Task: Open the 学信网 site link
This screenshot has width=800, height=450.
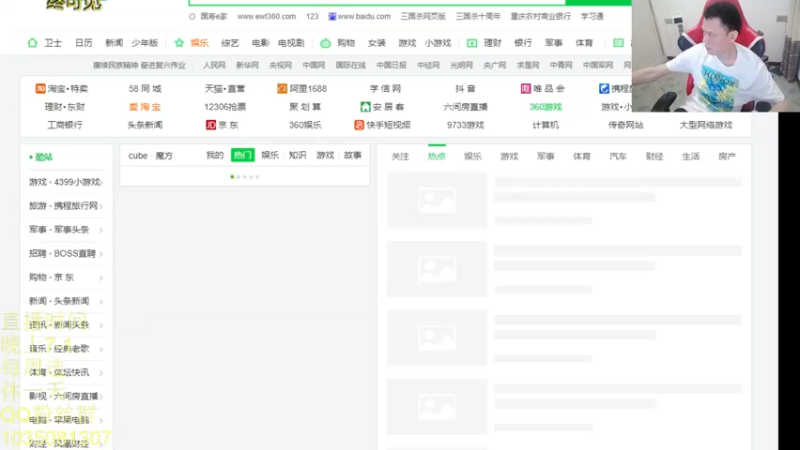Action: point(385,89)
